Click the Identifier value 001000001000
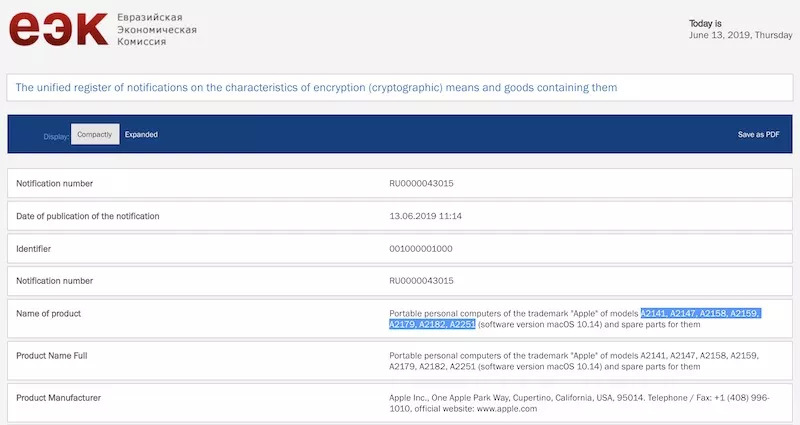 pyautogui.click(x=421, y=248)
